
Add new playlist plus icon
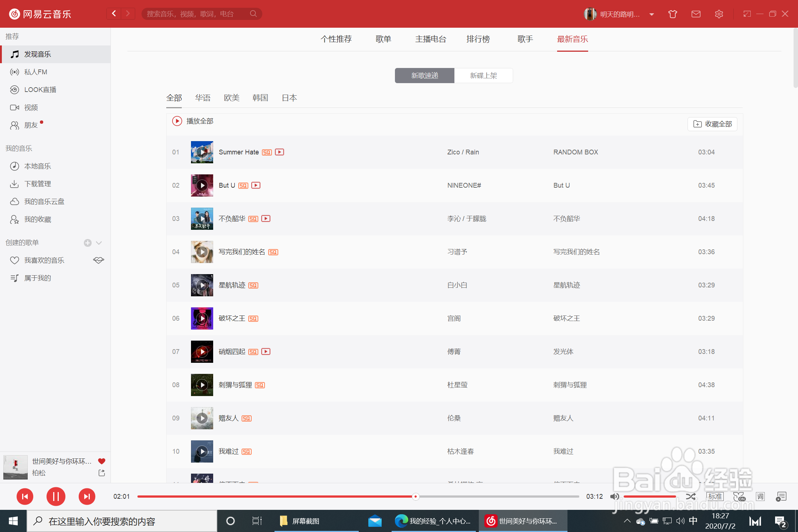pos(88,243)
